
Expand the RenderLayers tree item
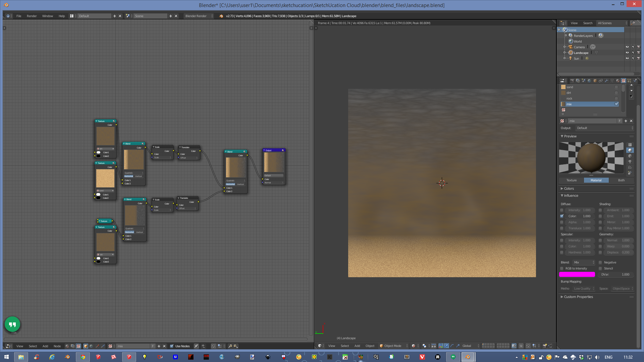pyautogui.click(x=566, y=36)
